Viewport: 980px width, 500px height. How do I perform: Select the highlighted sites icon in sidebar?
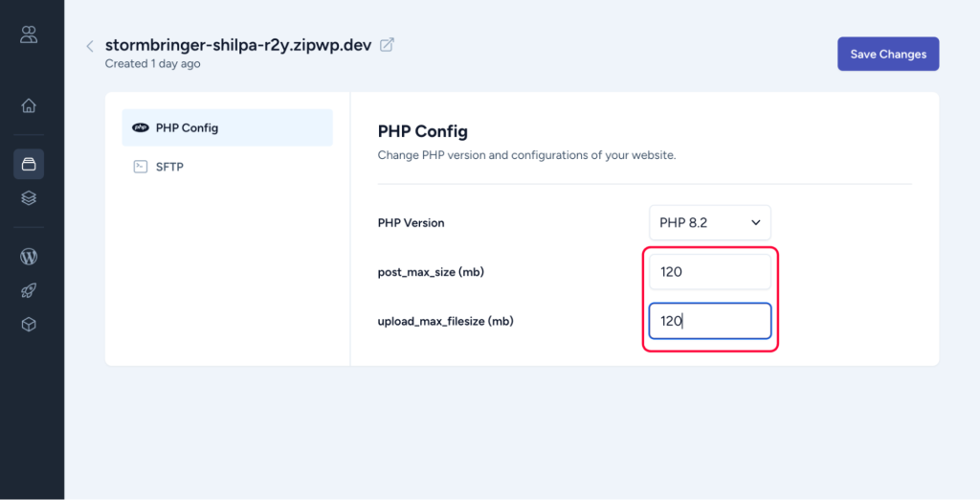pyautogui.click(x=29, y=164)
